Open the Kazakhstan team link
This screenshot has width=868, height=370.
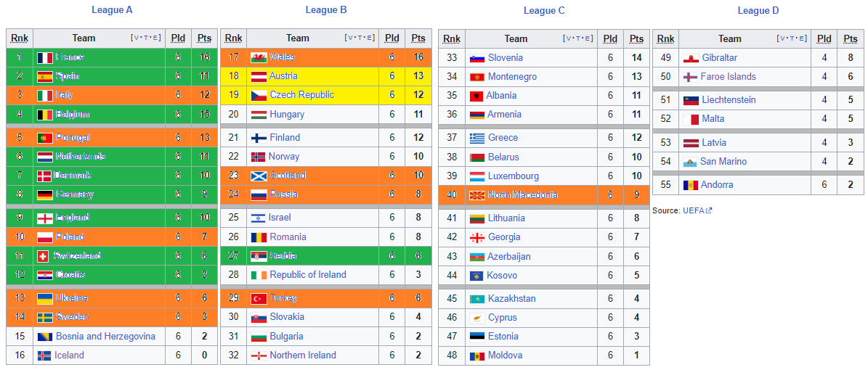click(511, 299)
